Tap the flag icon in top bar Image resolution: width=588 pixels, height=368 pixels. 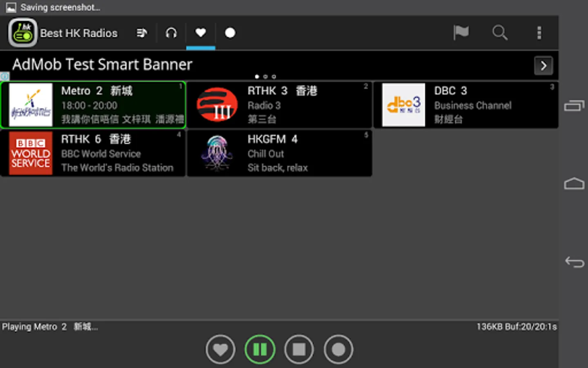tap(461, 33)
